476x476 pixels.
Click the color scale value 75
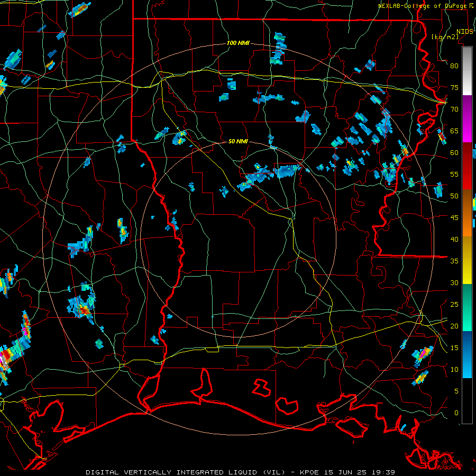coord(454,87)
